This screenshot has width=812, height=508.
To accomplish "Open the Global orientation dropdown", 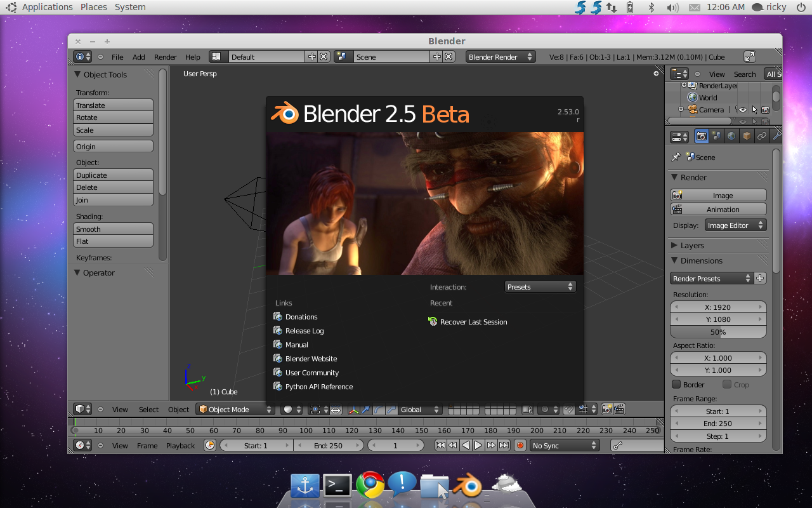I will [x=420, y=410].
